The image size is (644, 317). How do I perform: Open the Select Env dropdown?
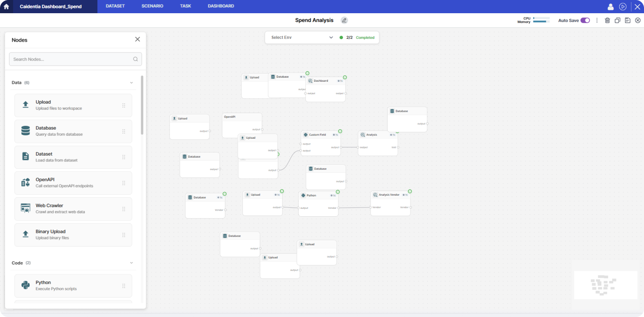(302, 38)
